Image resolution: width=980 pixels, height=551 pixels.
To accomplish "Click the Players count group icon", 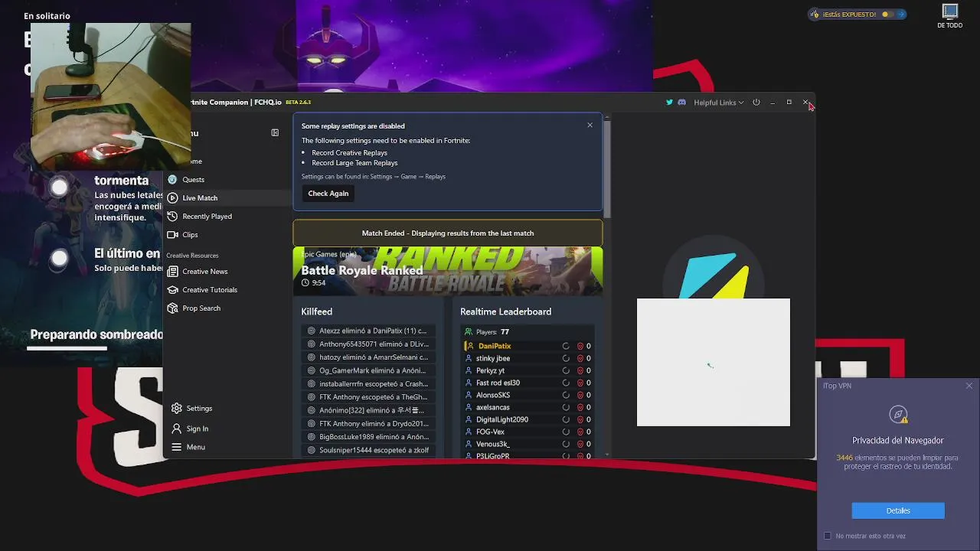I will (x=469, y=332).
